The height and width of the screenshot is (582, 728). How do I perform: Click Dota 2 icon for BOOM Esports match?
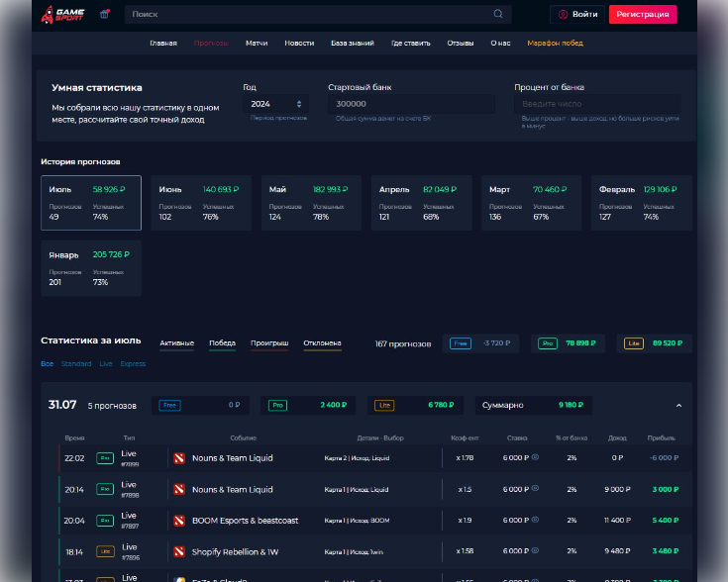click(x=179, y=521)
